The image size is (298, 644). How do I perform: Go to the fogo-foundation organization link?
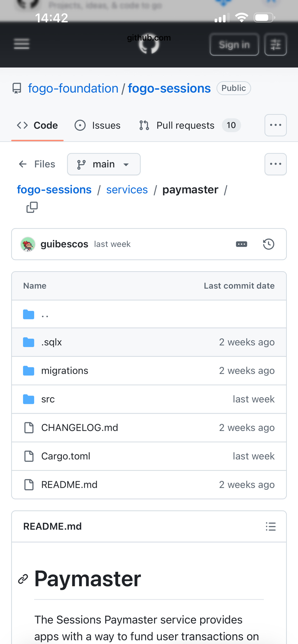click(73, 88)
